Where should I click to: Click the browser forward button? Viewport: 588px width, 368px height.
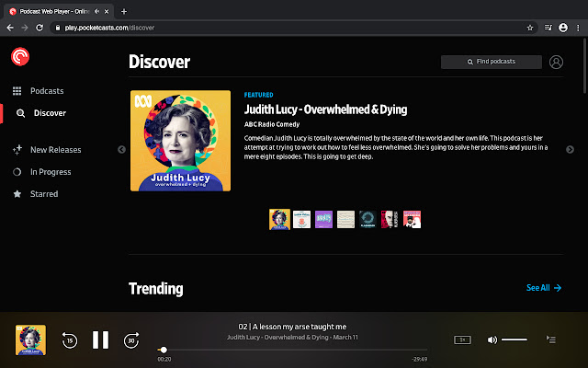point(25,28)
